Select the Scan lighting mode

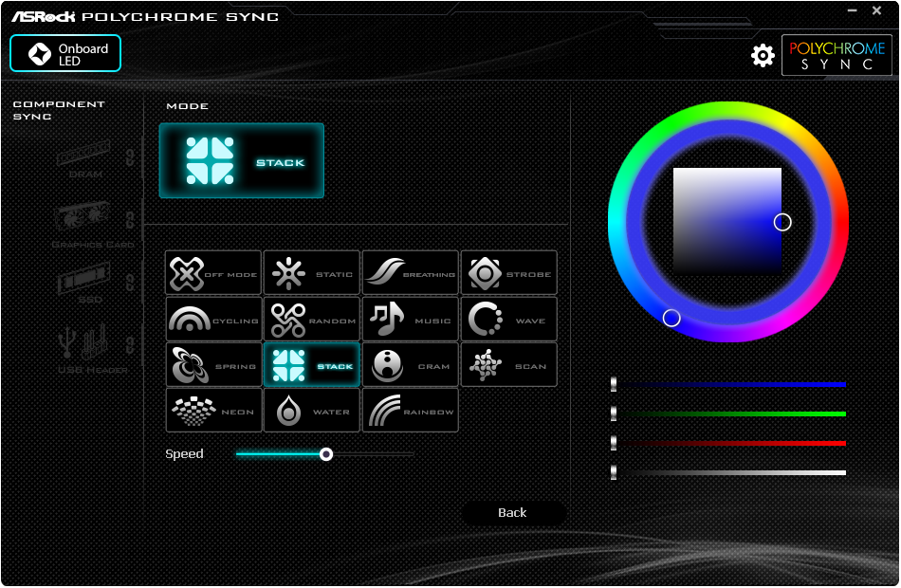pos(509,365)
